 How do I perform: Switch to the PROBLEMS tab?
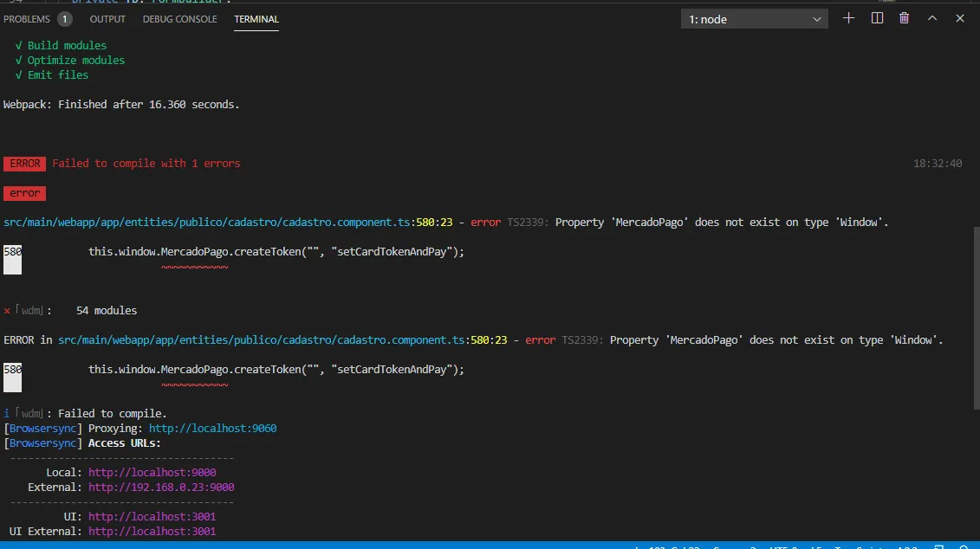[27, 19]
